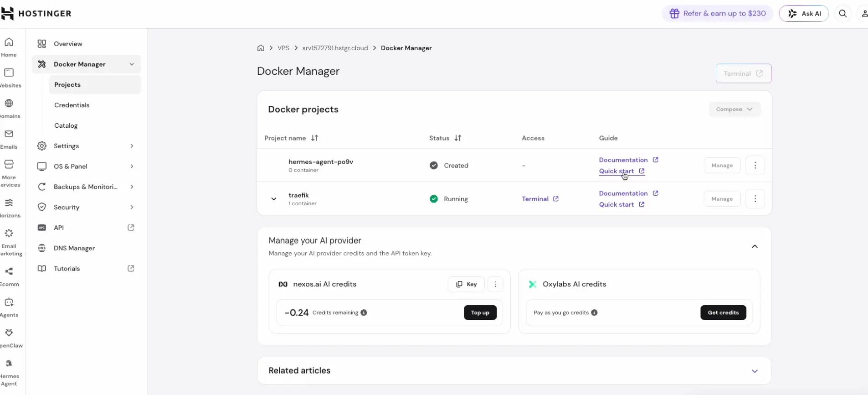
Task: Click the traefik project name
Action: (298, 195)
